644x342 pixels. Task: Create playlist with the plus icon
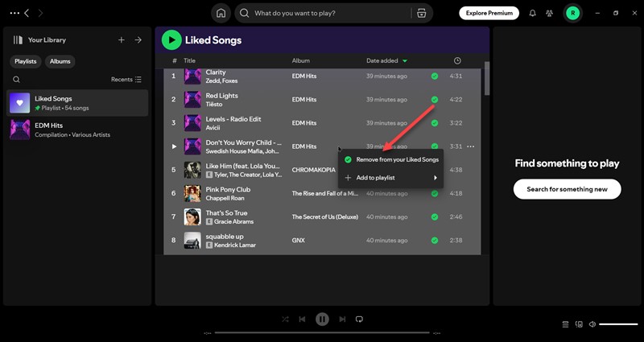coord(122,39)
